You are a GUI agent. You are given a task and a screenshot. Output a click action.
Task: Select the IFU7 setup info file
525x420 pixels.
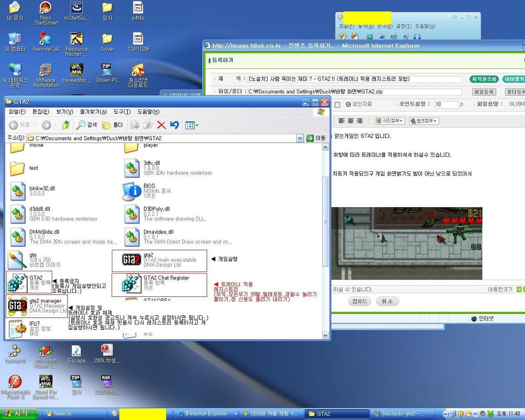click(30, 329)
